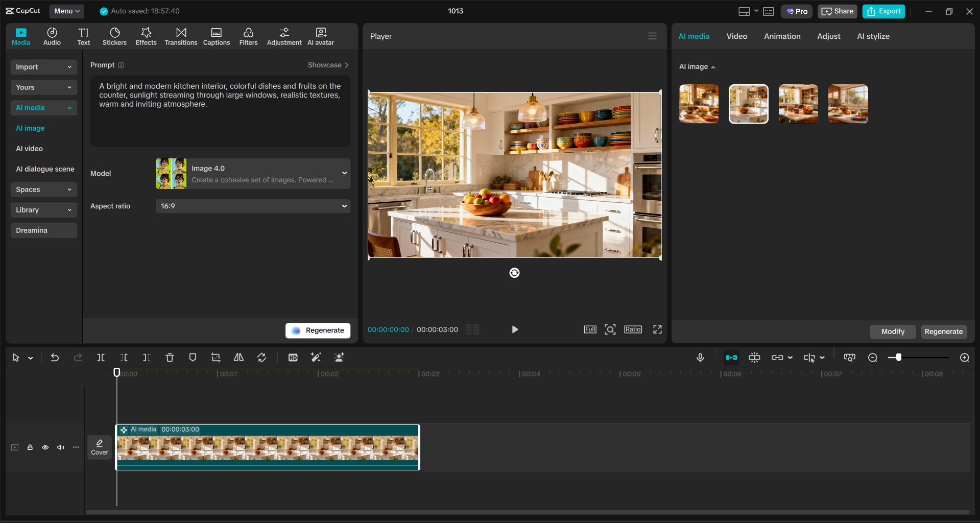Delete the selected AI media clip

point(170,358)
